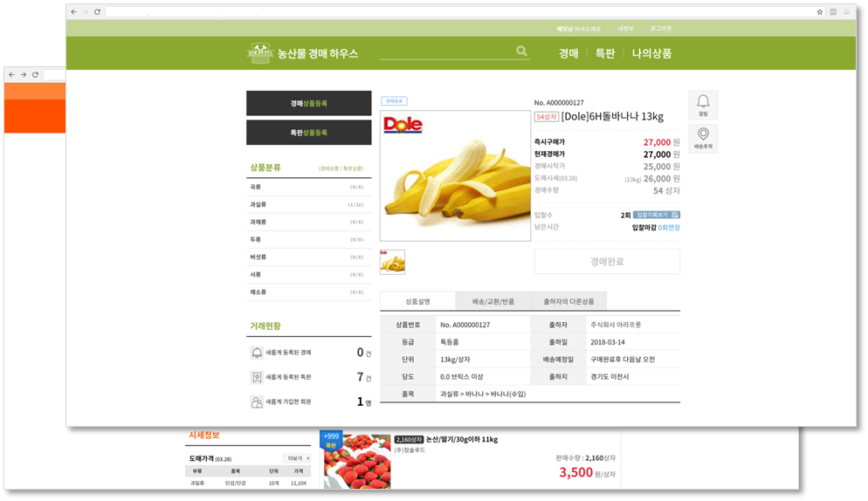This screenshot has width=868, height=501.
Task: Click forward arrow in the rear browser window
Action: pyautogui.click(x=24, y=74)
